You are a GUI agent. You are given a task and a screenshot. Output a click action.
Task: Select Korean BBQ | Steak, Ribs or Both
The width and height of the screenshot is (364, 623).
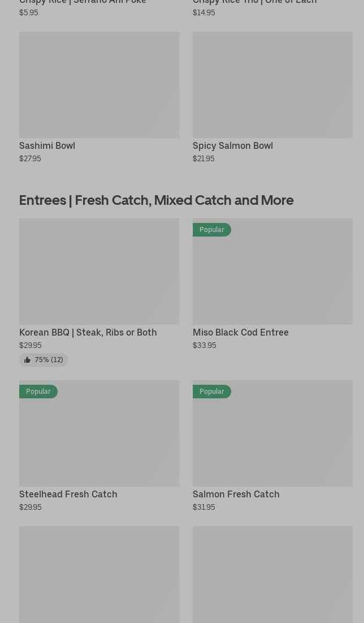point(88,332)
